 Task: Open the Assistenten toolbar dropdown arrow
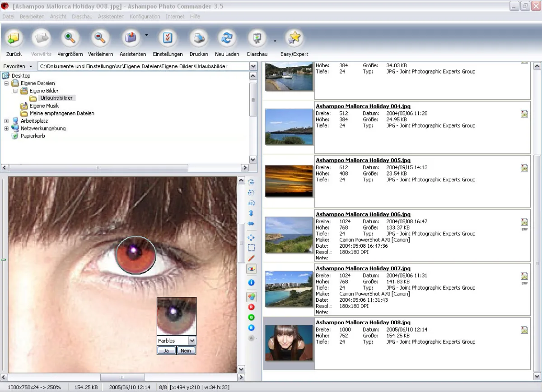[x=146, y=35]
